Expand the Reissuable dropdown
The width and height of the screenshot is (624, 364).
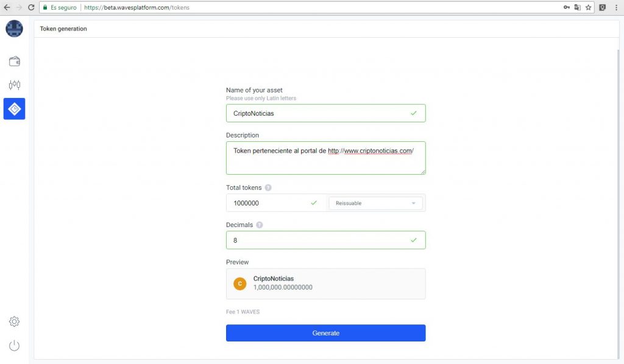click(x=375, y=203)
